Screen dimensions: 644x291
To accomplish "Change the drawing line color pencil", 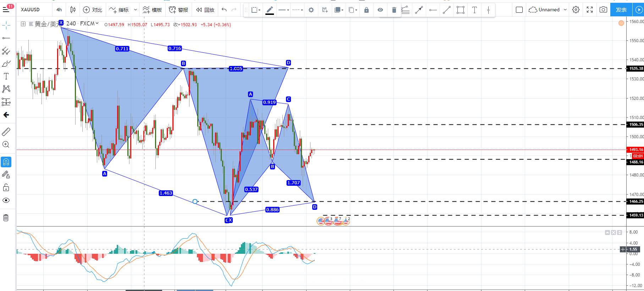I will 270,10.
